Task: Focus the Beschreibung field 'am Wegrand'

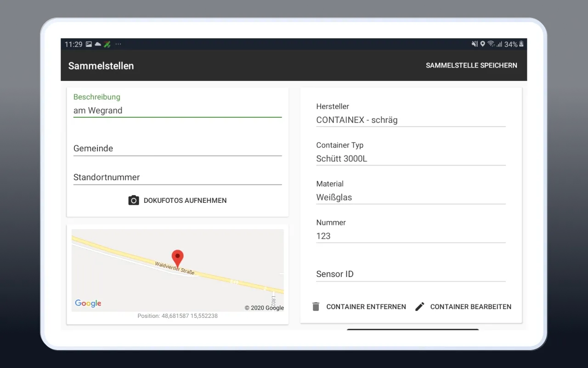Action: [177, 110]
